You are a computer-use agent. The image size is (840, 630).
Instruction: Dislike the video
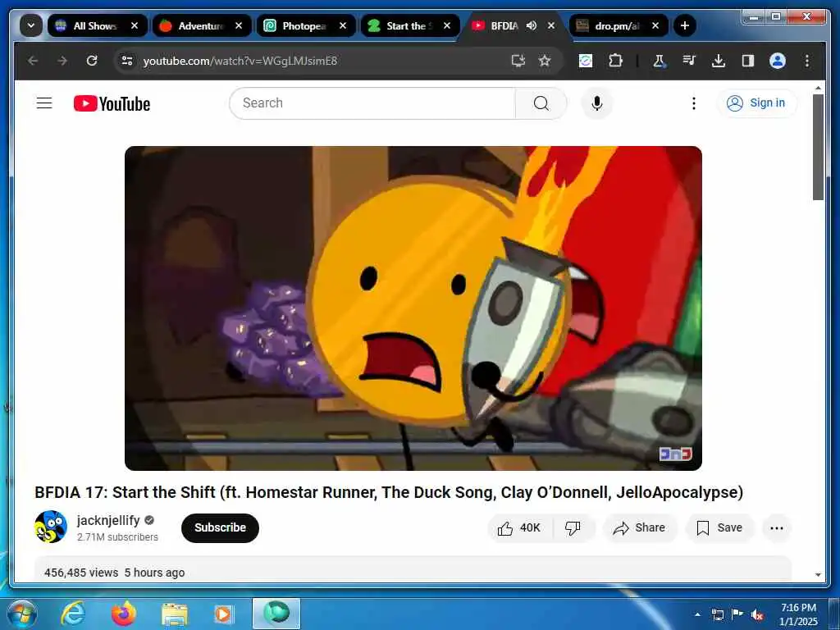point(573,528)
